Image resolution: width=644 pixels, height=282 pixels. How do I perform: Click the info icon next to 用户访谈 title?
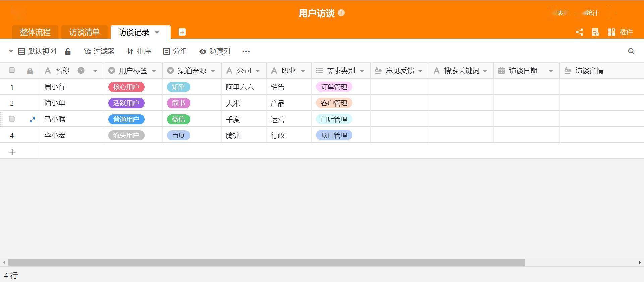[x=341, y=13]
